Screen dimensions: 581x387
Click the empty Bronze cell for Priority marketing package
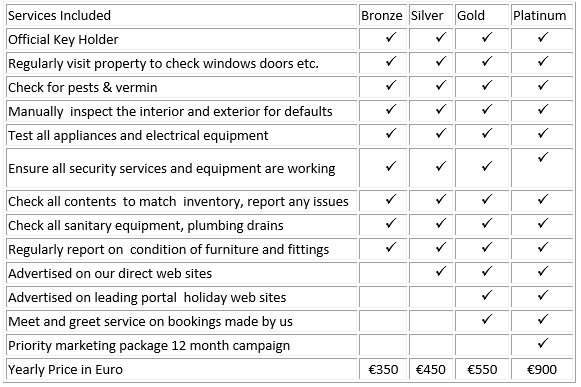click(x=383, y=345)
